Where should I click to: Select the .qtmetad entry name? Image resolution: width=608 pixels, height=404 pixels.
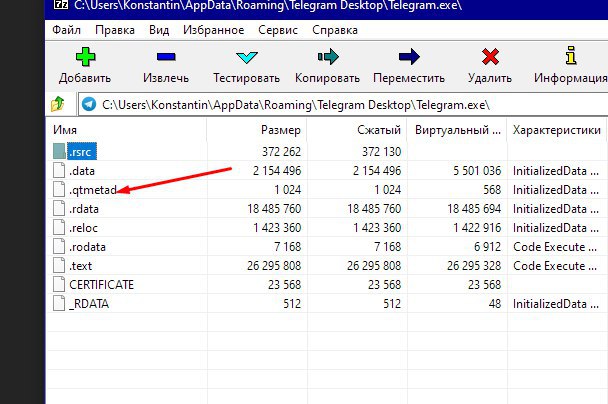tap(93, 190)
